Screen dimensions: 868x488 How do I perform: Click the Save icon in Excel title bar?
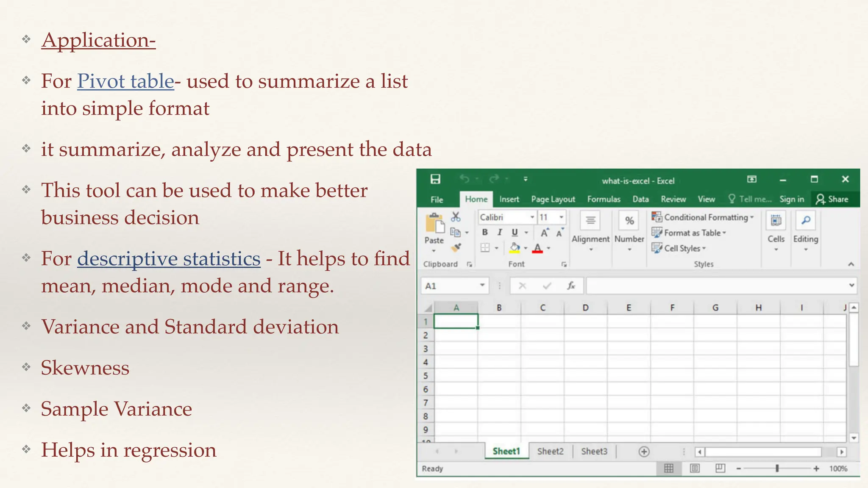pyautogui.click(x=435, y=179)
